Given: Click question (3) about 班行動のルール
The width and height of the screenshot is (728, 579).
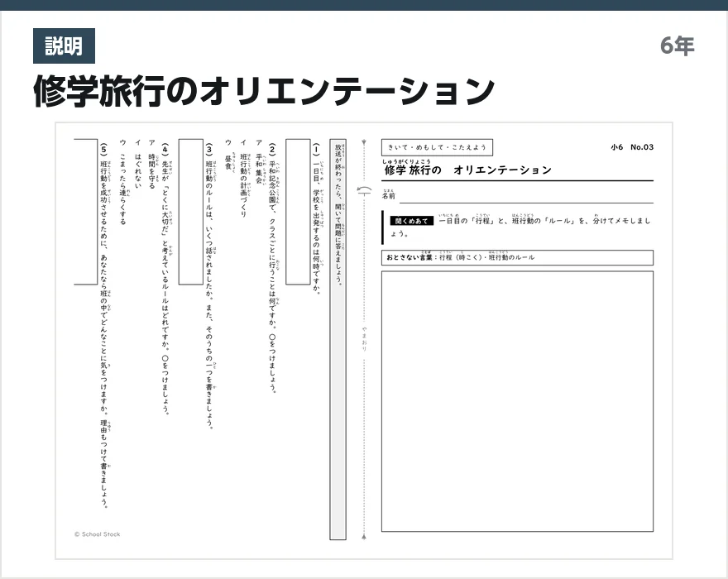Looking at the screenshot, I should coord(210,286).
